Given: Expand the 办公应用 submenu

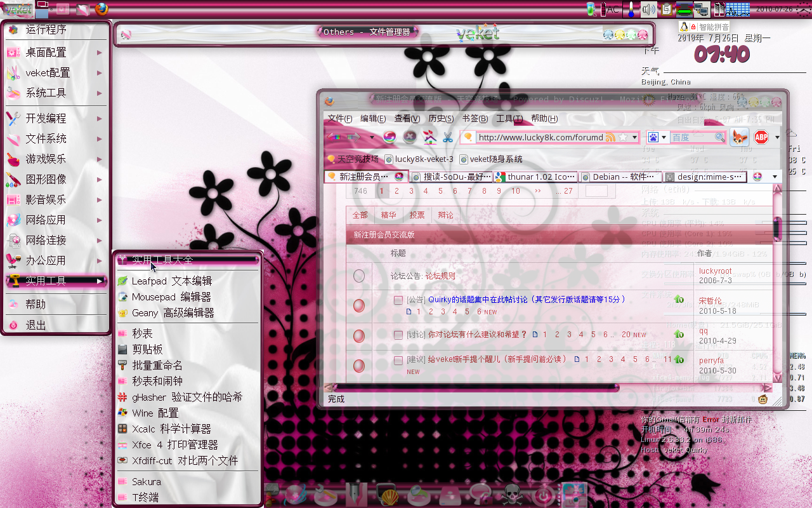Looking at the screenshot, I should click(56, 260).
